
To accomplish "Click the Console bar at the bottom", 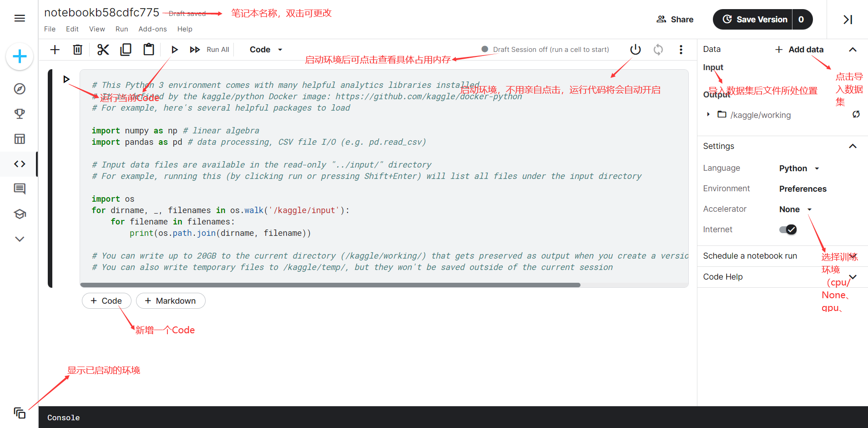I will 63,417.
